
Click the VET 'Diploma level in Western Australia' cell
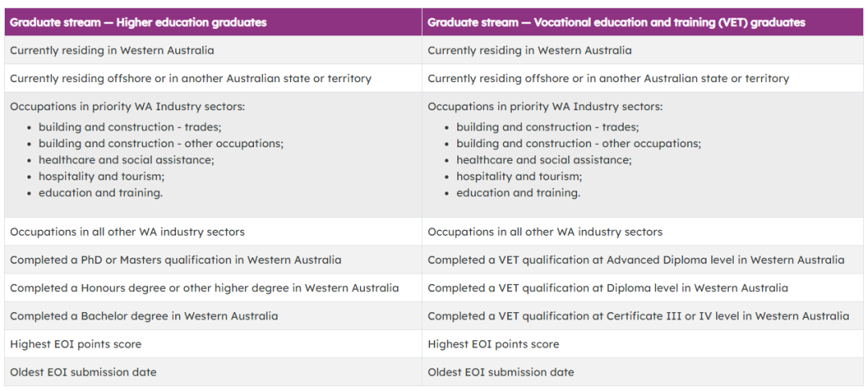point(608,288)
